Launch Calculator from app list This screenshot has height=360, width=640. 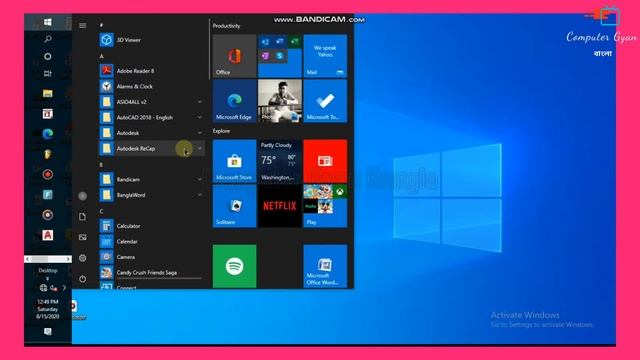click(151, 226)
